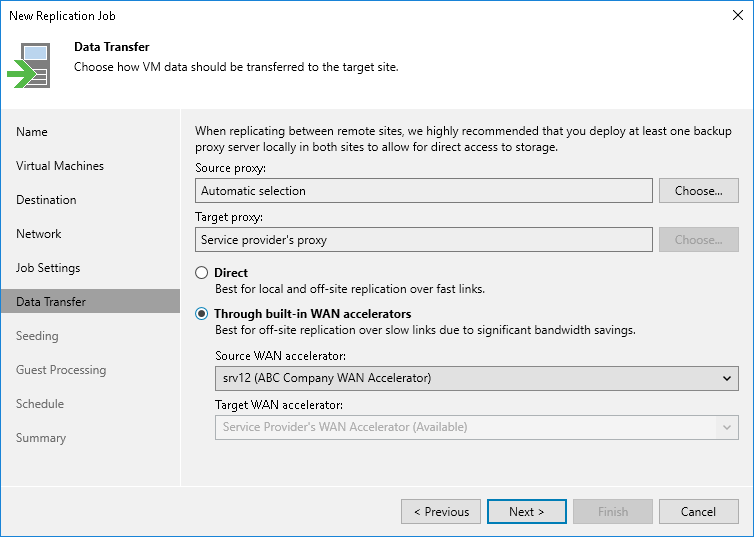Screen dimensions: 754x537
Task: Select the Summary step in sidebar
Action: [x=41, y=438]
